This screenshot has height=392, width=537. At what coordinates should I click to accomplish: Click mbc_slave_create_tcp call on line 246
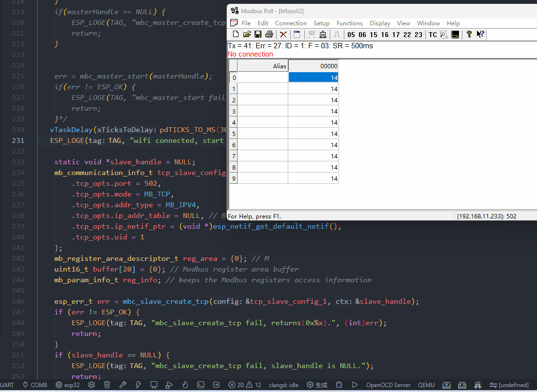(166, 301)
